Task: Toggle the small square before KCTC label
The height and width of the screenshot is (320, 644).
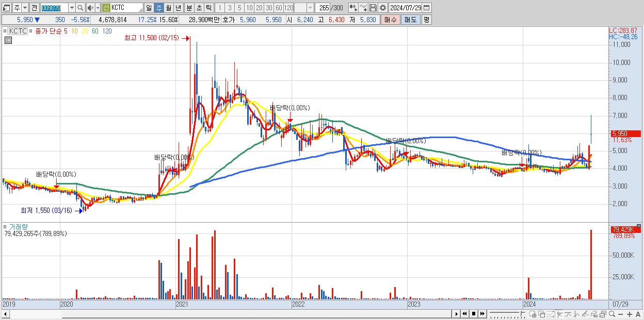Action: 6,31
